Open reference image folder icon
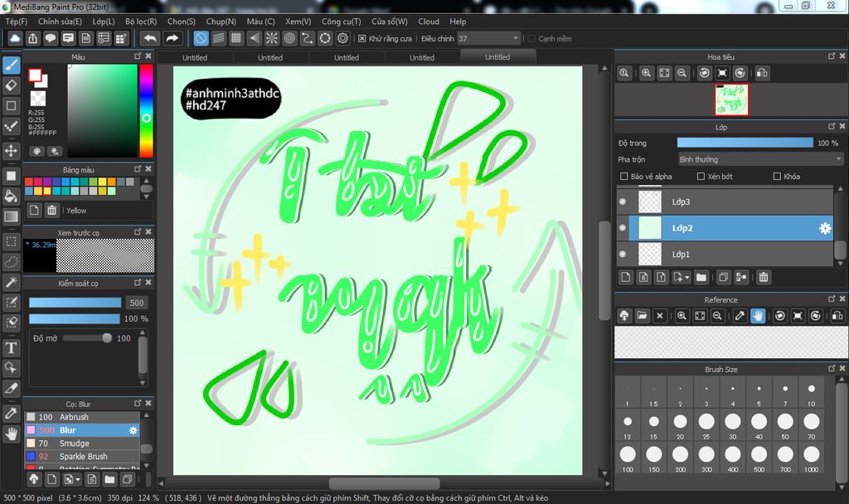Screen dimensions: 849x504 (x=643, y=316)
